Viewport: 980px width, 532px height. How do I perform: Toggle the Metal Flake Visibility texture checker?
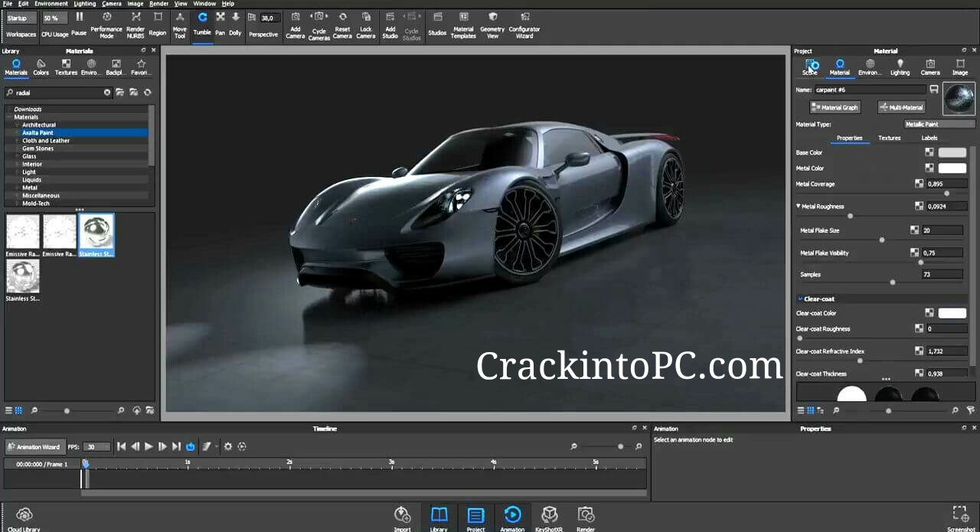(914, 253)
